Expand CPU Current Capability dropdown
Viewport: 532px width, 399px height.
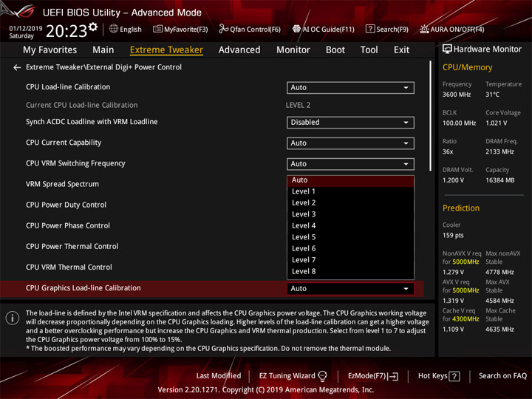pos(350,143)
